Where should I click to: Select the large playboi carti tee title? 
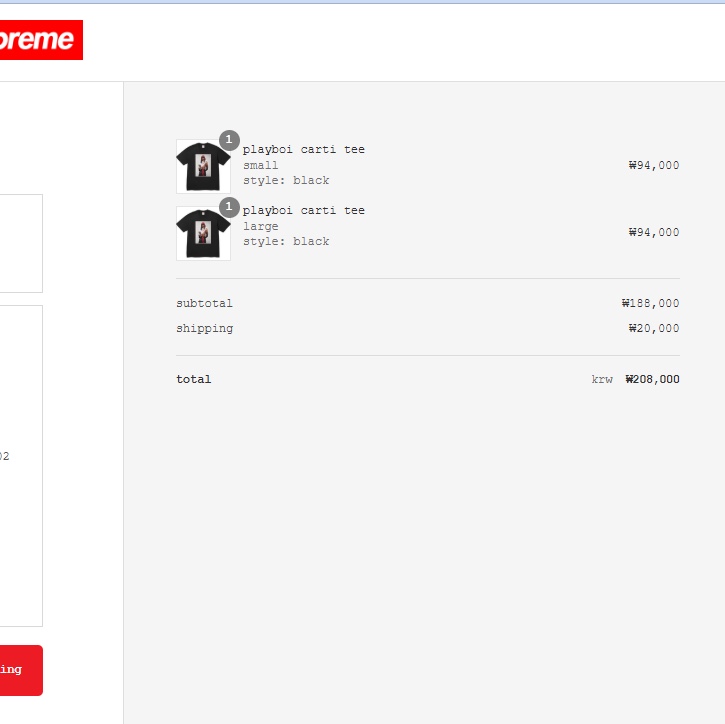pos(304,210)
